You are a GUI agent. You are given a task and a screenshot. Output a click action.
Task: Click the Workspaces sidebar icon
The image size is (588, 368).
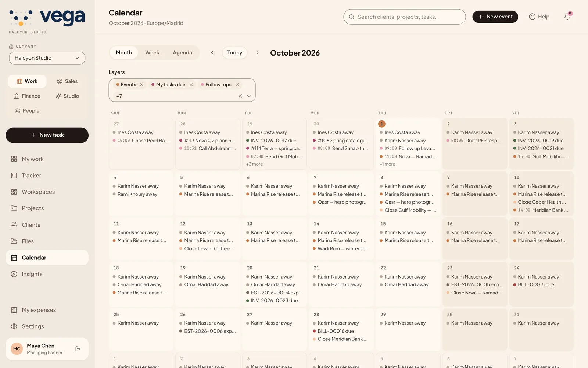click(x=14, y=192)
